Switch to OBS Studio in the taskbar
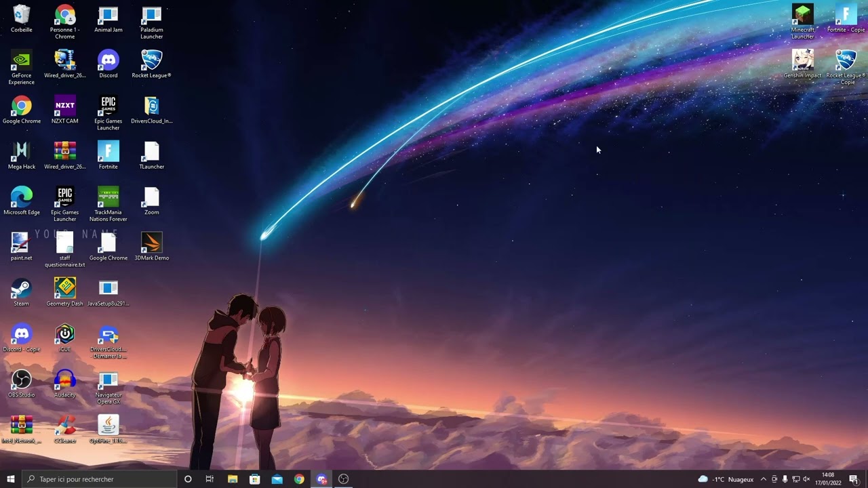Screen dimensions: 868x488 [x=344, y=479]
